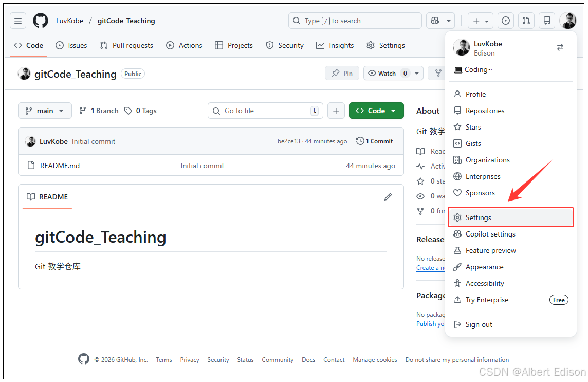Open LuvKobe owner link in breadcrumb

69,21
